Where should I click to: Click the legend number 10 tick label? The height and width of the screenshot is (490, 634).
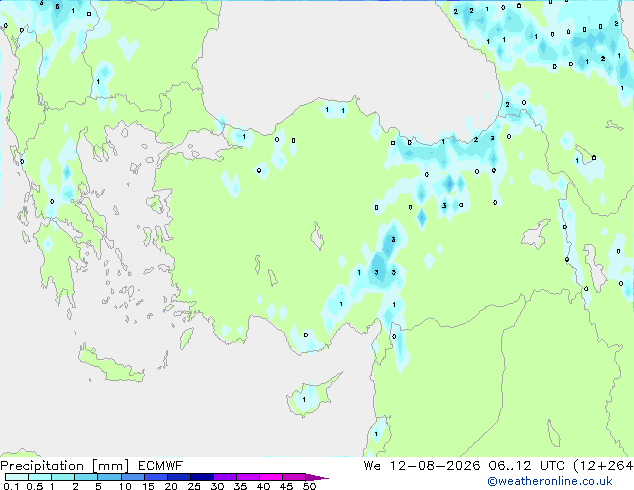125,486
